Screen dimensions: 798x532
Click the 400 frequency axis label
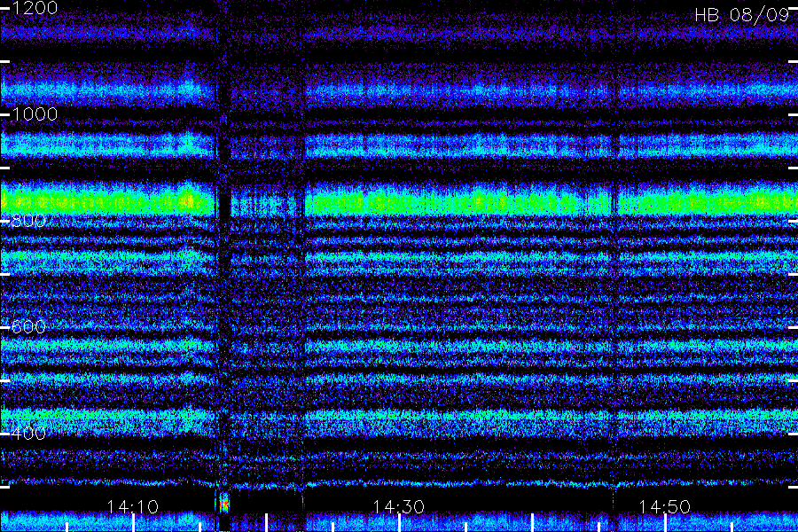tap(28, 434)
